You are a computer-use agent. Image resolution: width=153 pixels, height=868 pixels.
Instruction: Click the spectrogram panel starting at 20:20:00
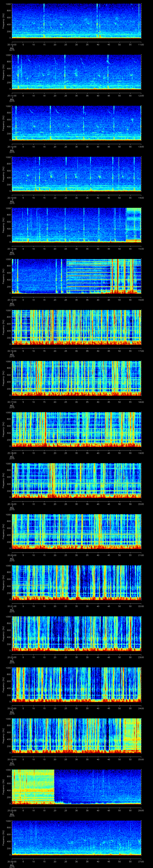(77, 531)
